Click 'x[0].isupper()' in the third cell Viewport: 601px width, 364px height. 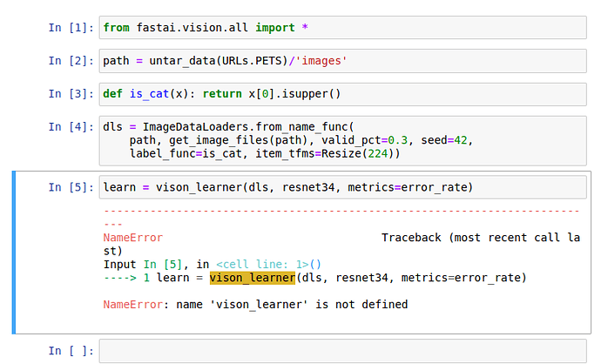pyautogui.click(x=294, y=94)
